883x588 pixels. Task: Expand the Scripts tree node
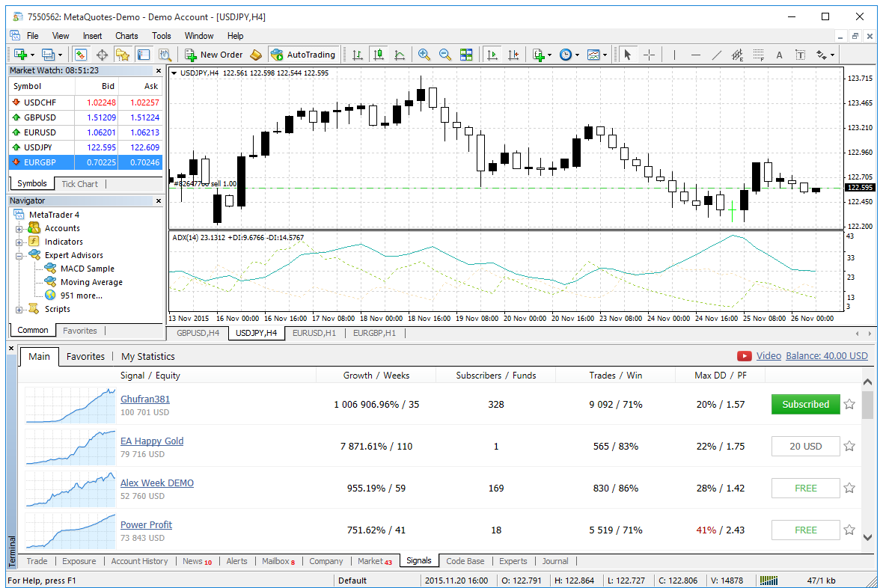click(x=19, y=310)
